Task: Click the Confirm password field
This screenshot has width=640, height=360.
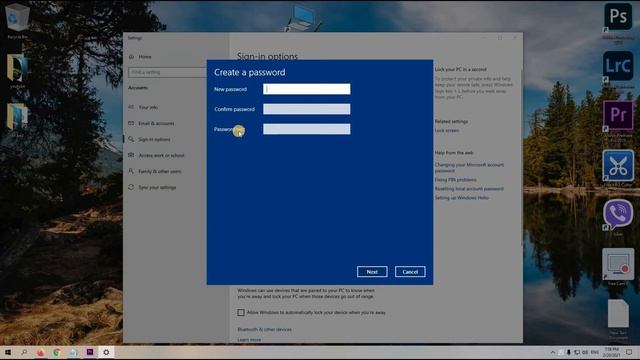Action: coord(307,109)
